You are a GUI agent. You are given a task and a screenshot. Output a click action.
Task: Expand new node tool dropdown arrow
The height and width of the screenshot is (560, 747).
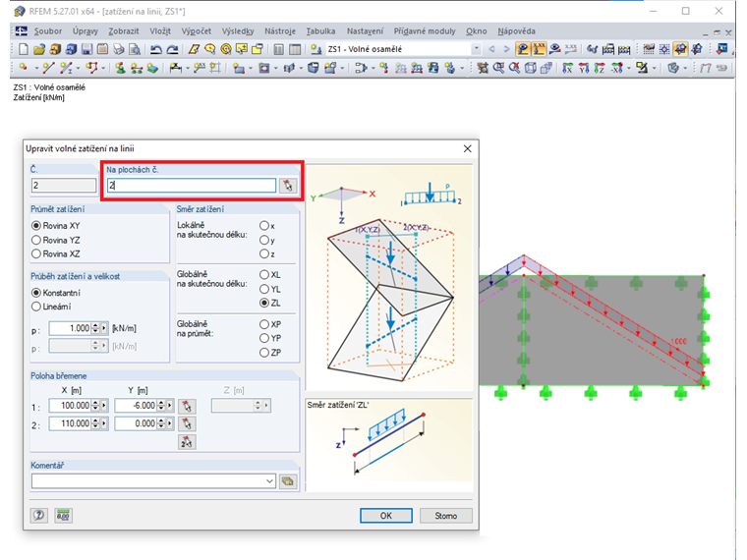[x=35, y=69]
